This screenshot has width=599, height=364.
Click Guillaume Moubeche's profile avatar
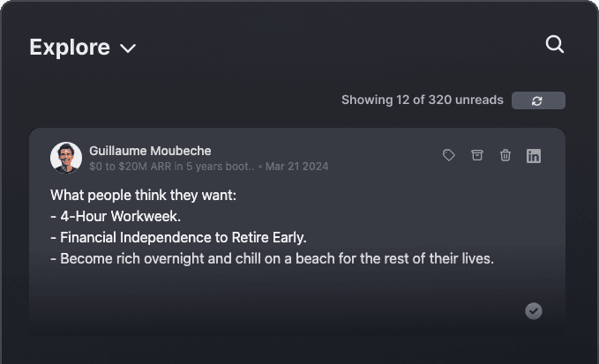click(x=66, y=158)
